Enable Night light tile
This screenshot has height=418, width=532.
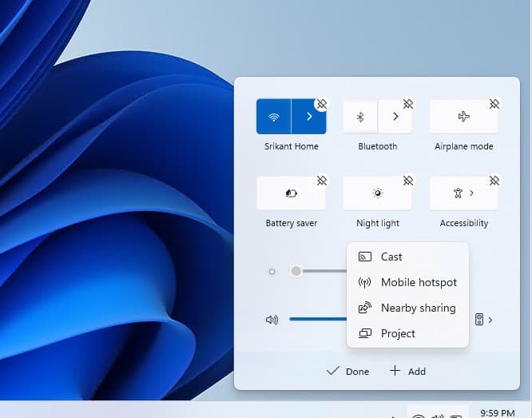pyautogui.click(x=378, y=193)
